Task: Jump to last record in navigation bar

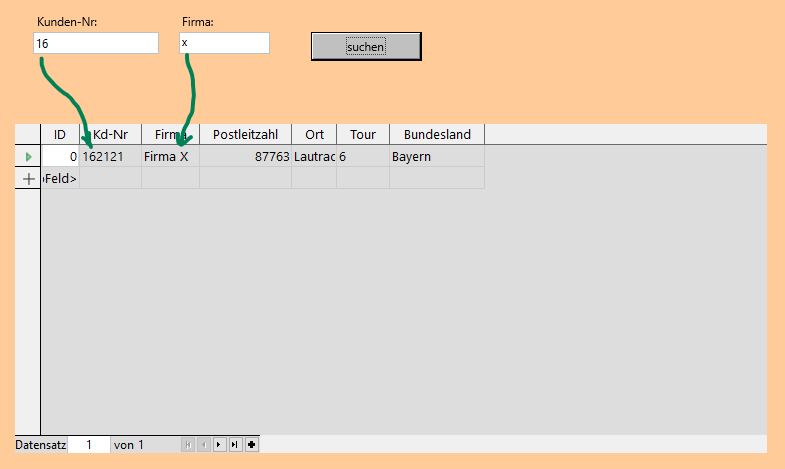Action: click(235, 445)
